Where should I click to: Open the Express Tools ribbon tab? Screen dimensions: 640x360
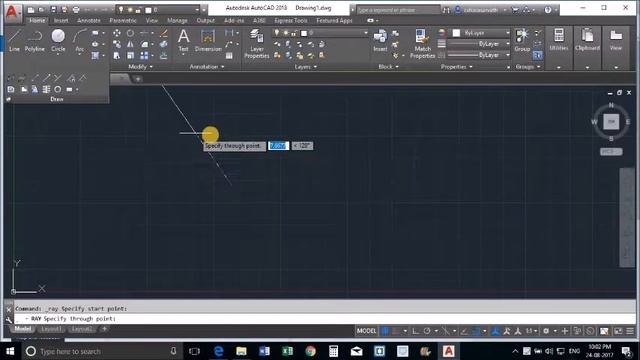click(x=291, y=20)
